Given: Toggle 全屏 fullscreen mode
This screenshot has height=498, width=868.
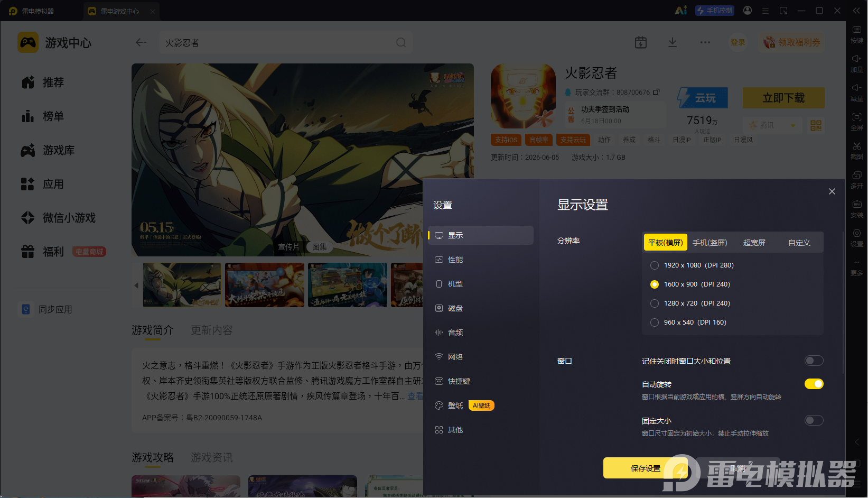Looking at the screenshot, I should 857,122.
